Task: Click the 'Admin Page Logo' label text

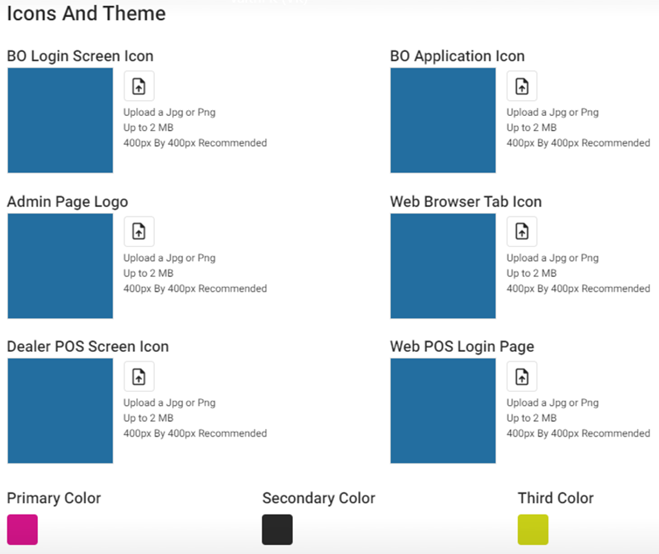Action: click(x=67, y=202)
